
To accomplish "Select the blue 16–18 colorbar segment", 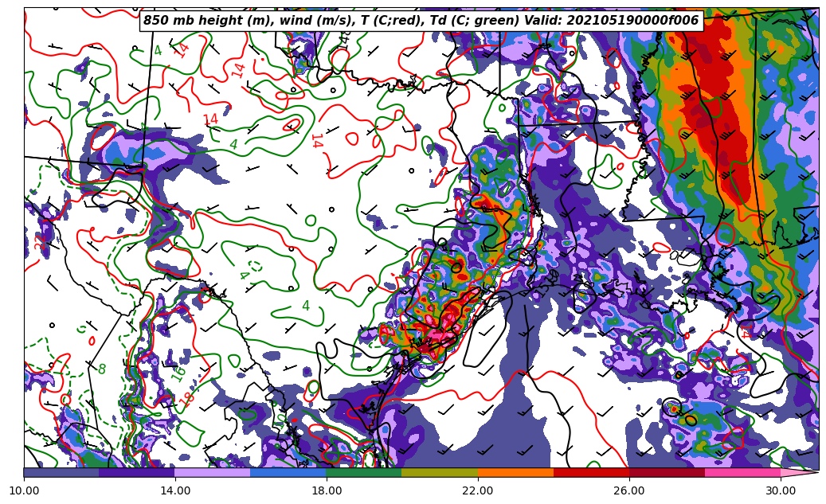I will (x=288, y=472).
